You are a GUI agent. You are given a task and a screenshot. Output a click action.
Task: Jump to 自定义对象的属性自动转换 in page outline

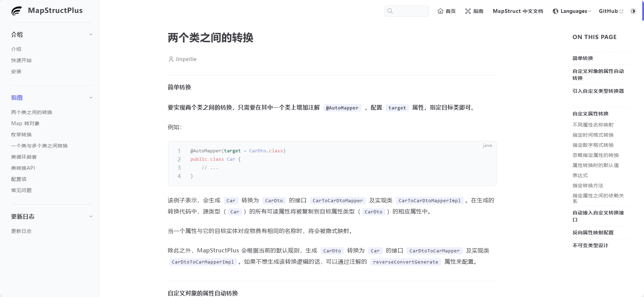598,75
